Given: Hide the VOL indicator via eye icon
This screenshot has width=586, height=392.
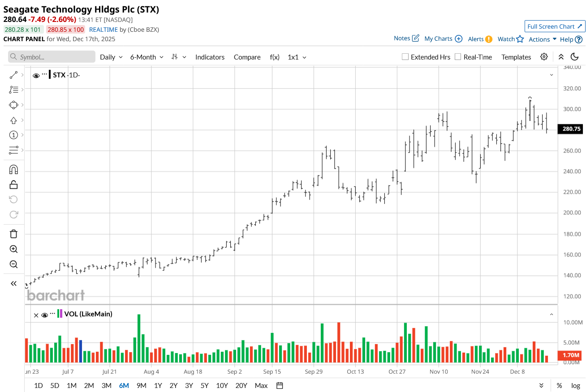Looking at the screenshot, I should pyautogui.click(x=44, y=315).
